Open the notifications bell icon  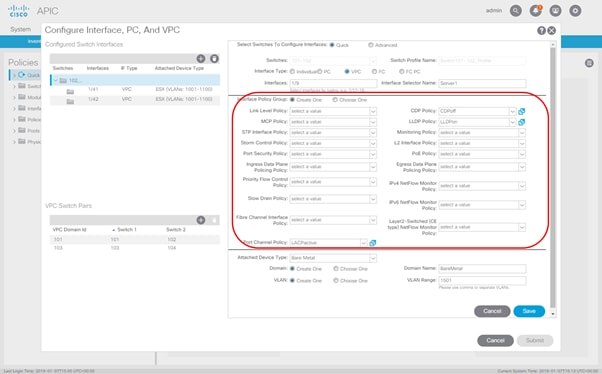[x=536, y=11]
